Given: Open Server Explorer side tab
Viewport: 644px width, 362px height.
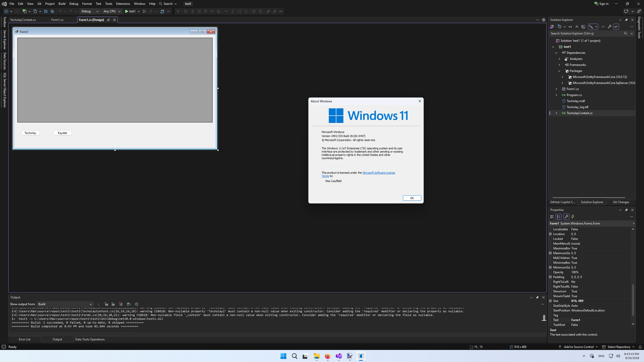Looking at the screenshot, I should click(x=5, y=40).
